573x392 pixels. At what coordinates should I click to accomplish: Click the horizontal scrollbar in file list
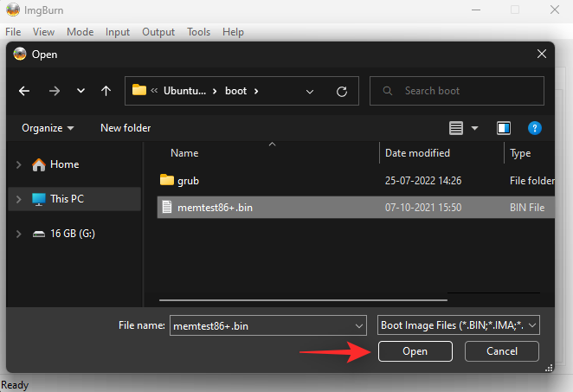pos(303,300)
